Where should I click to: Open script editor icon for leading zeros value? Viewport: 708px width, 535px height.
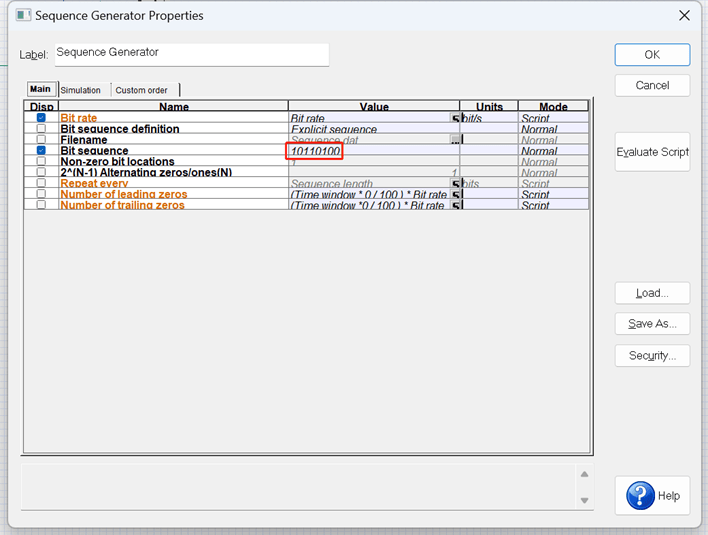click(x=455, y=195)
